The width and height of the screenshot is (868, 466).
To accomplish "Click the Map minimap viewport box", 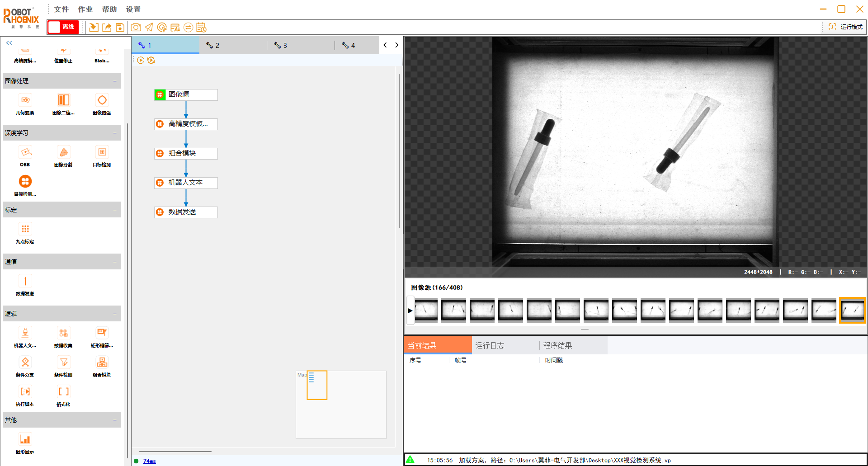I will click(x=317, y=385).
